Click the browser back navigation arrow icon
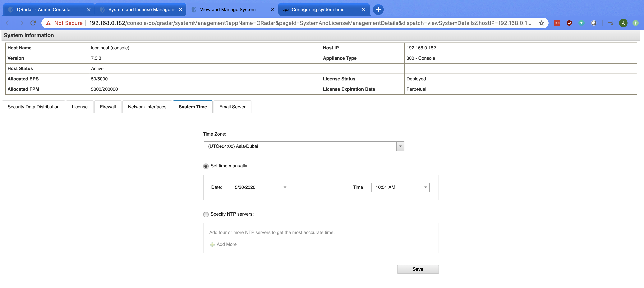The width and height of the screenshot is (644, 288). [x=9, y=23]
